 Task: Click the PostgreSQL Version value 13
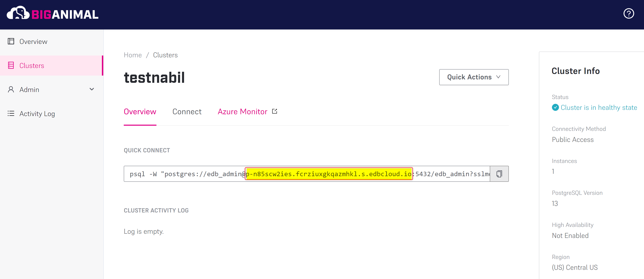555,204
